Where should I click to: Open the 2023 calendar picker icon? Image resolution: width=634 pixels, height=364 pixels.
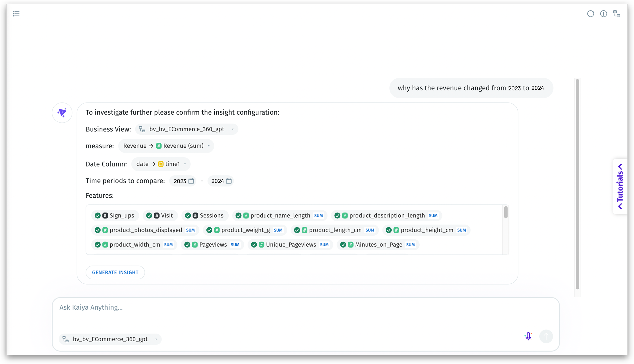tap(191, 181)
